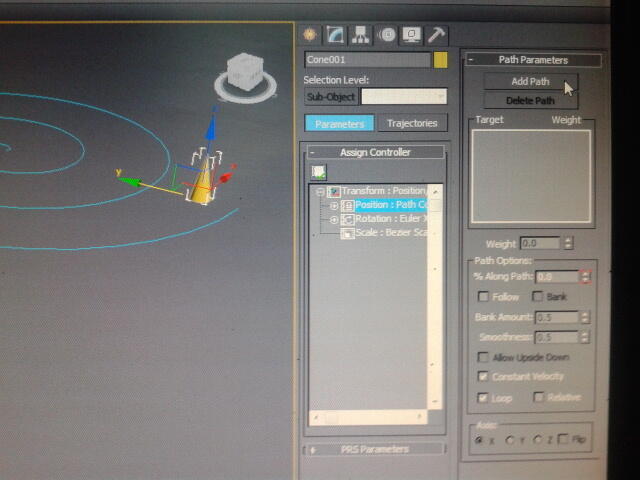640x480 pixels.
Task: Click the Rotation controller row icon
Action: click(x=347, y=219)
